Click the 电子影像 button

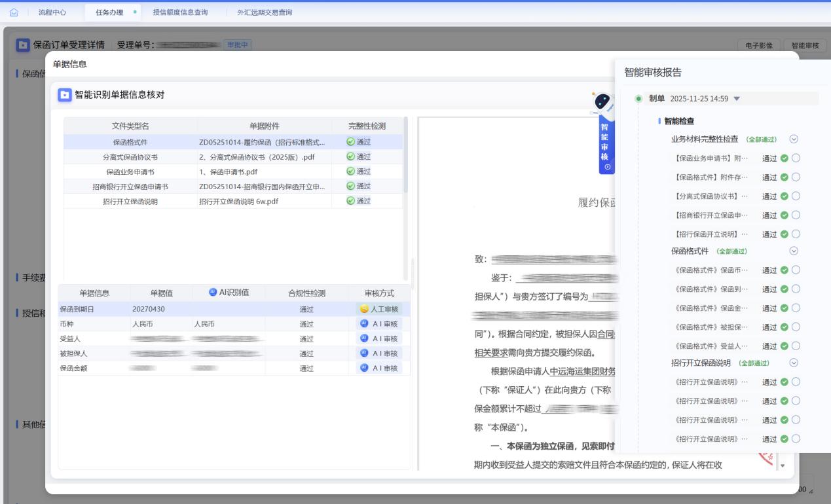759,45
